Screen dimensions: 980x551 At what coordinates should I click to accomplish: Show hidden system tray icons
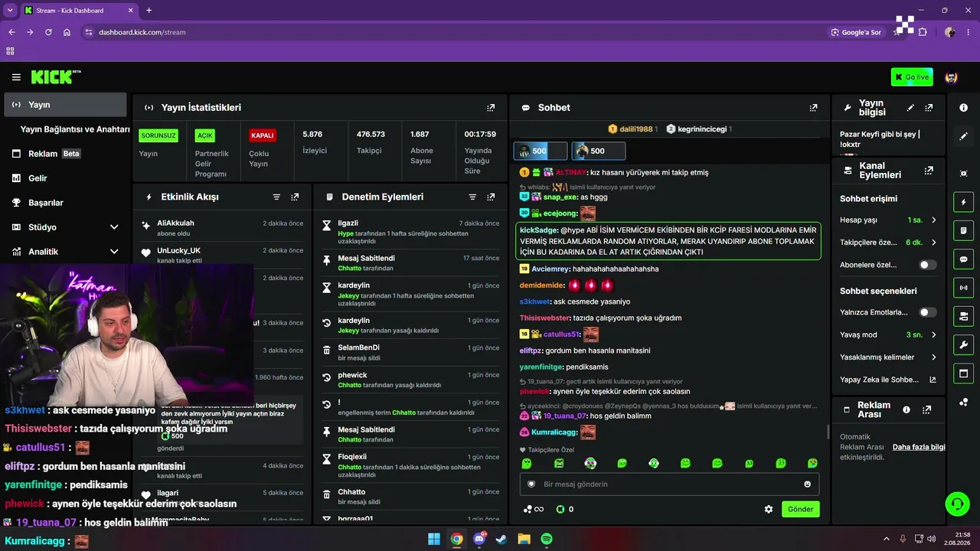pos(887,539)
